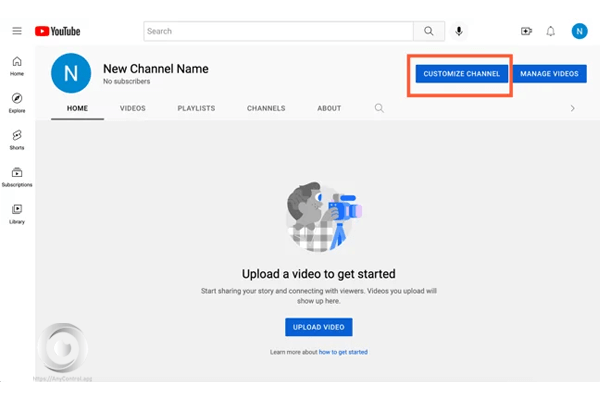This screenshot has height=400, width=600.
Task: Start voice search with microphone icon
Action: 459,31
